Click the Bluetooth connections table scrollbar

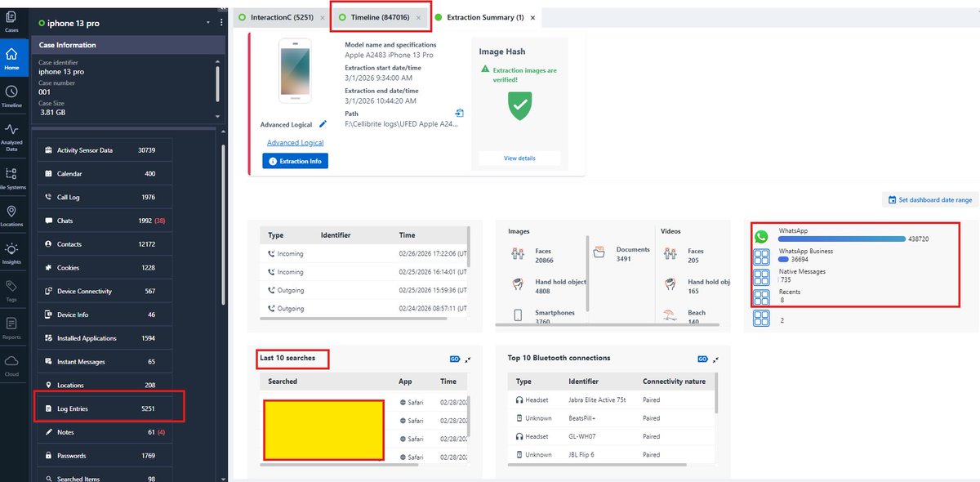coord(716,395)
